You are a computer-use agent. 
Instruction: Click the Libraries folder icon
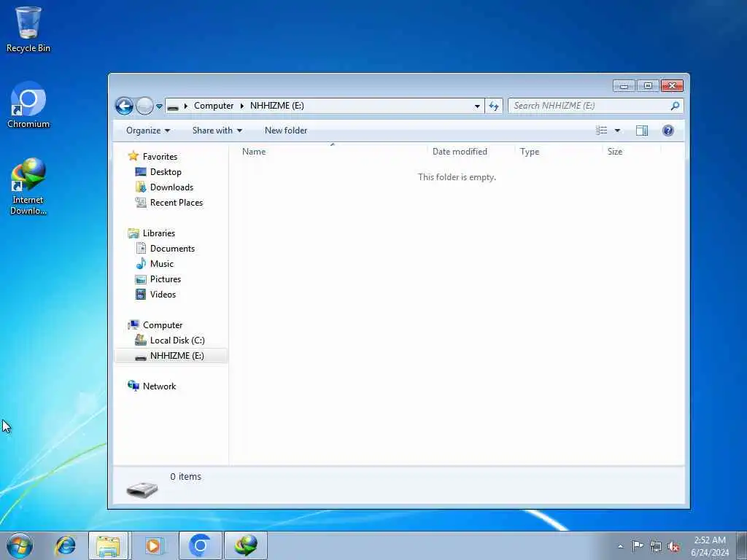click(133, 233)
